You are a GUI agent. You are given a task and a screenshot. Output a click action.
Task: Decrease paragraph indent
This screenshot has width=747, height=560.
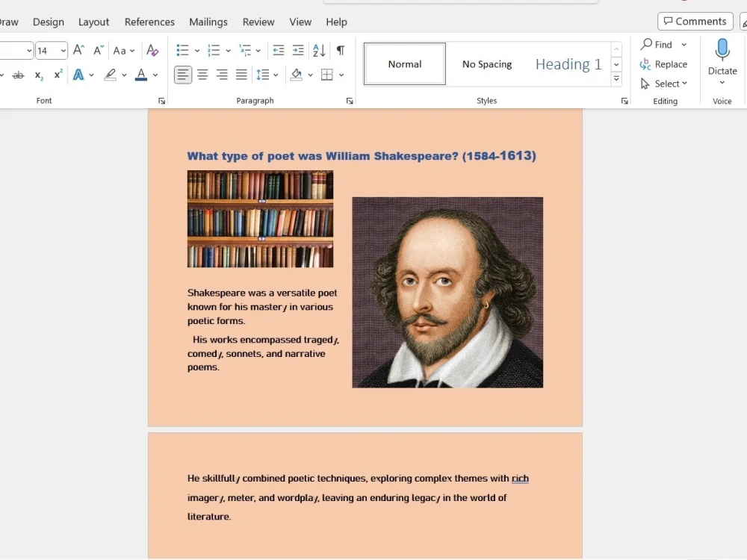[278, 50]
